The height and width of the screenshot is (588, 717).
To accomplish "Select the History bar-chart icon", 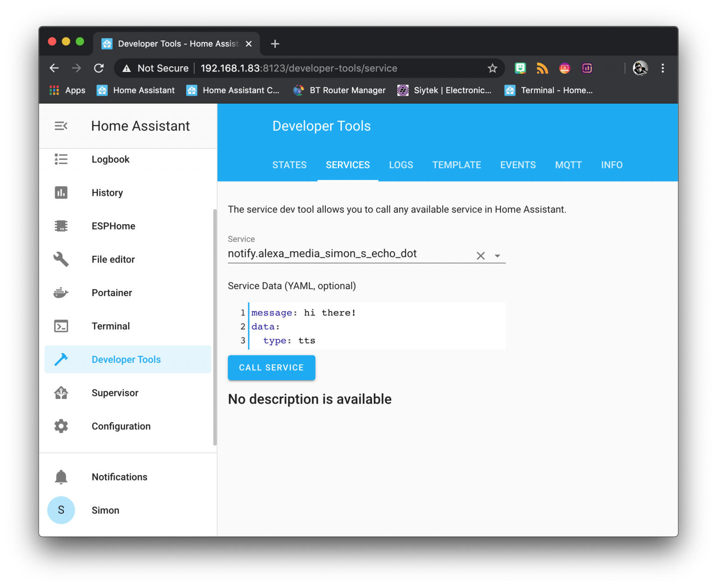I will pos(61,192).
